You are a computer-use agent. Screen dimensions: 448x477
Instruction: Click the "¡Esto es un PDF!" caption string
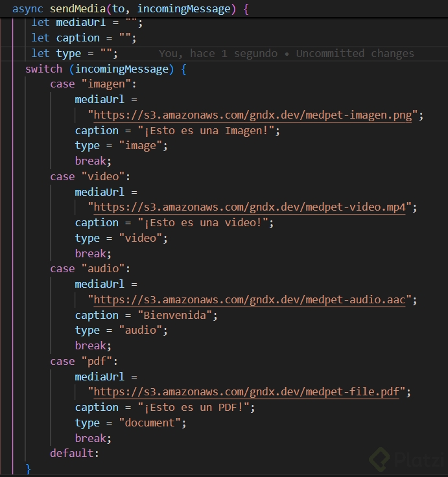click(x=194, y=408)
